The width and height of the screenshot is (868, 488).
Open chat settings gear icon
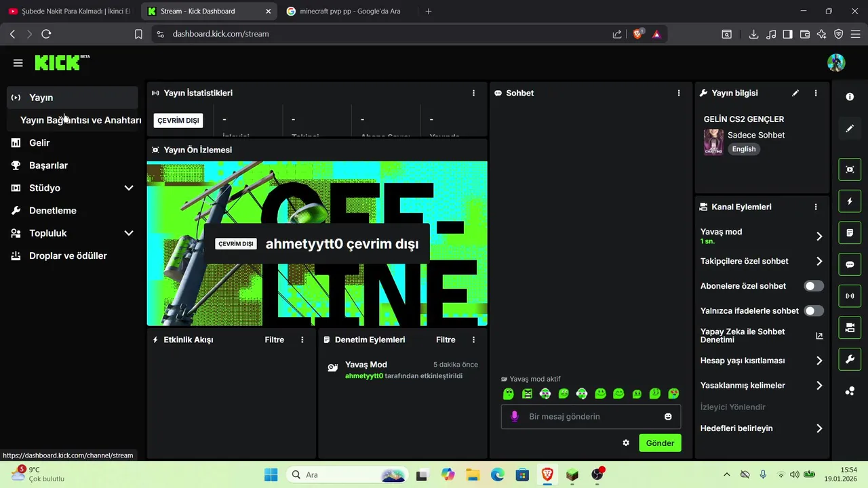pyautogui.click(x=626, y=443)
